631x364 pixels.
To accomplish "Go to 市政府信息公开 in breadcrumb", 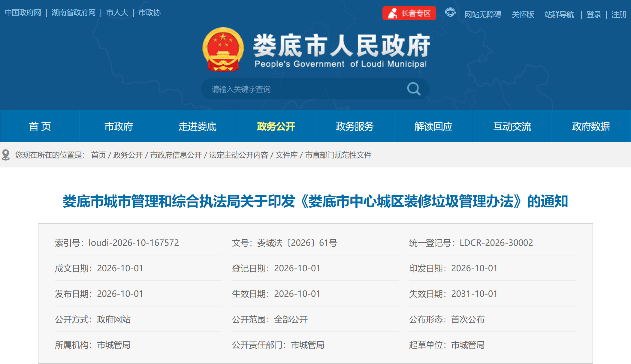I will 176,155.
